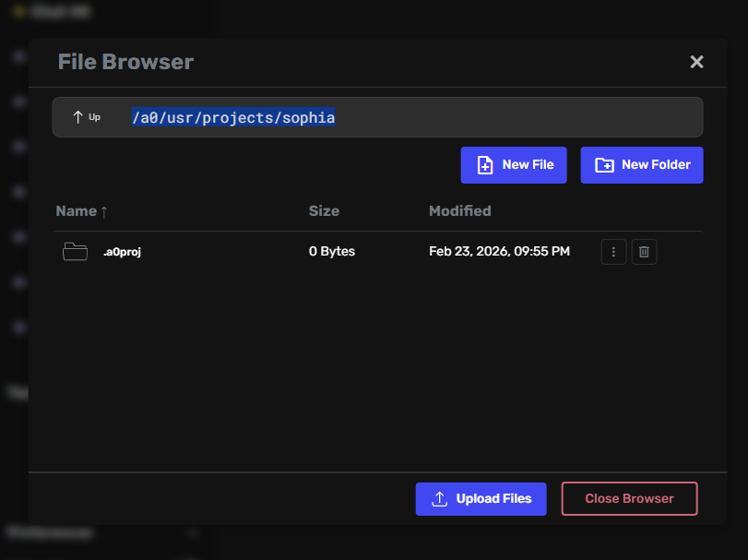Open the three-dot menu for .a0proj
Screen dimensions: 748x560
coord(613,252)
